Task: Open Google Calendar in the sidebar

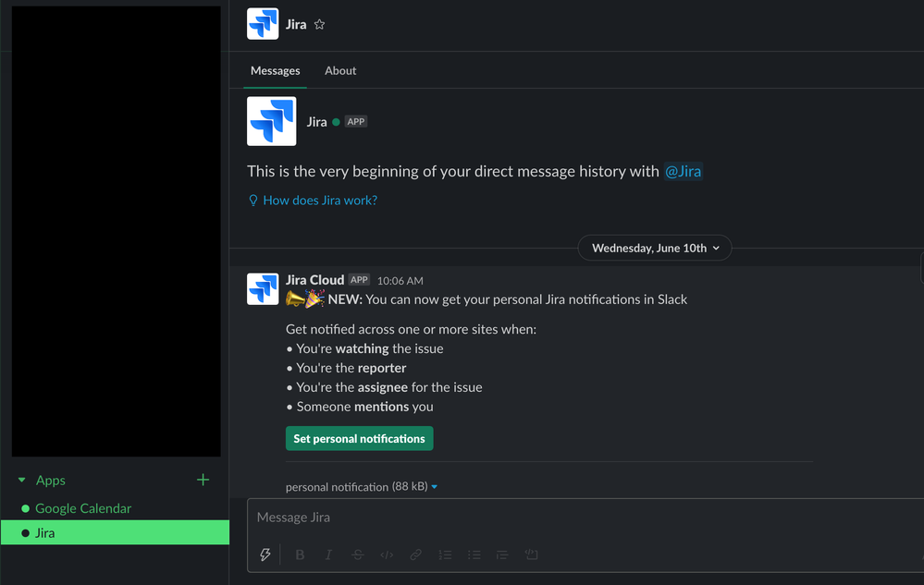Action: coord(83,508)
